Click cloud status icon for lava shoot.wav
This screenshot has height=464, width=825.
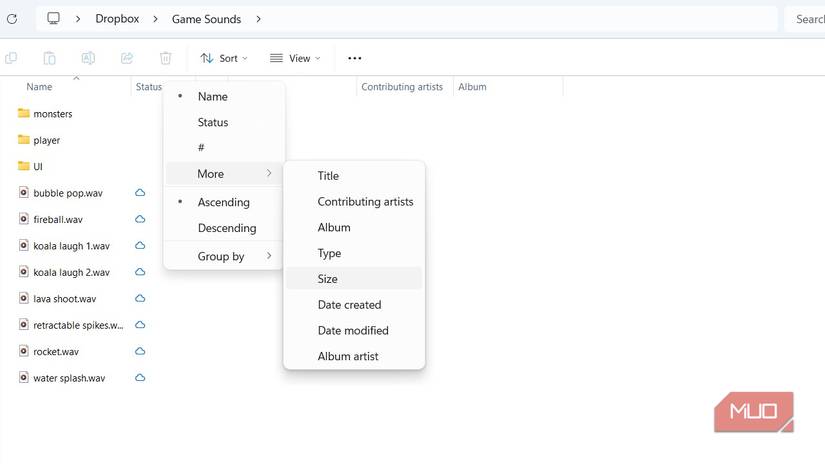140,298
